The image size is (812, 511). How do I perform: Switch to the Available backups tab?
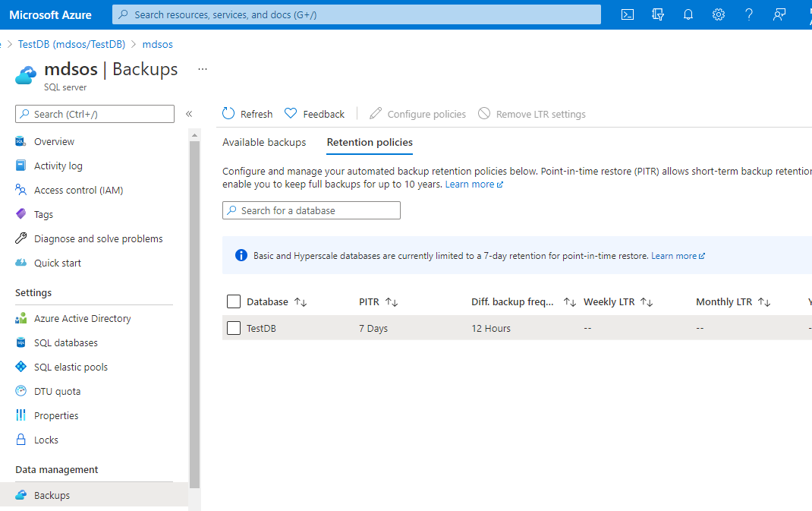[264, 142]
